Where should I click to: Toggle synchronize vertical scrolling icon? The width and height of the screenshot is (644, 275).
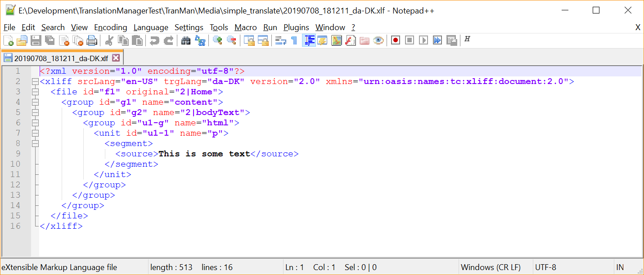[249, 40]
